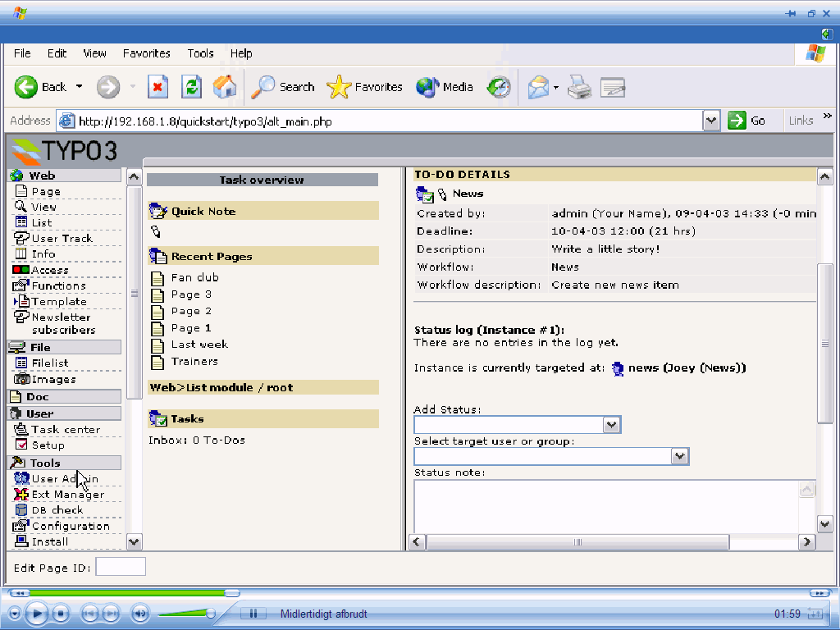
Task: Open the Install tool
Action: [x=49, y=541]
